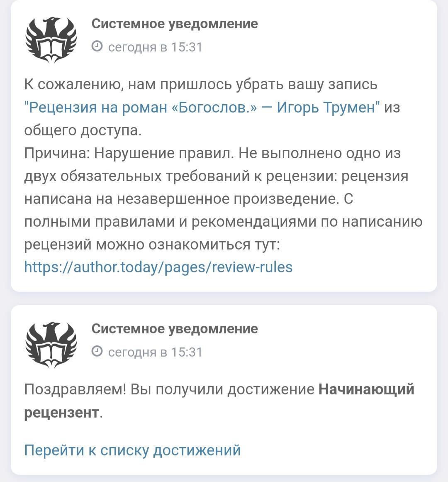Open the «Богослов.» review link by Игорь Трумен
Screen dimensions: 448x482
tap(202, 108)
